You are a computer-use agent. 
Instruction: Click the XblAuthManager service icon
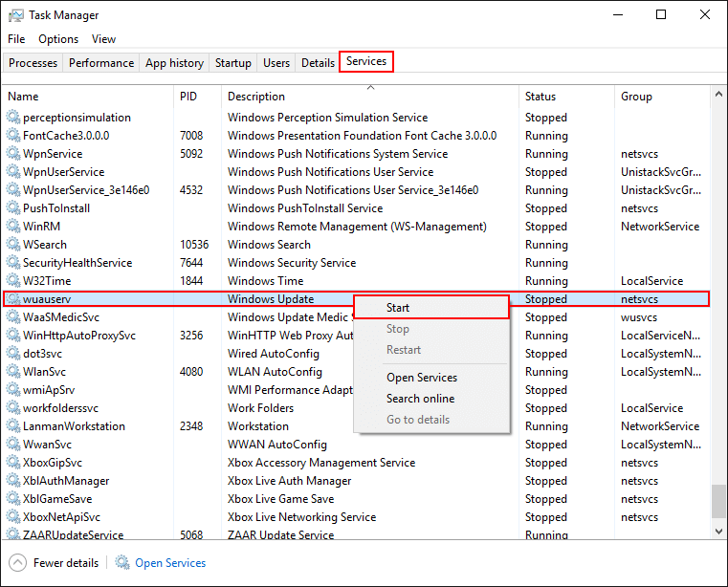pyautogui.click(x=13, y=480)
